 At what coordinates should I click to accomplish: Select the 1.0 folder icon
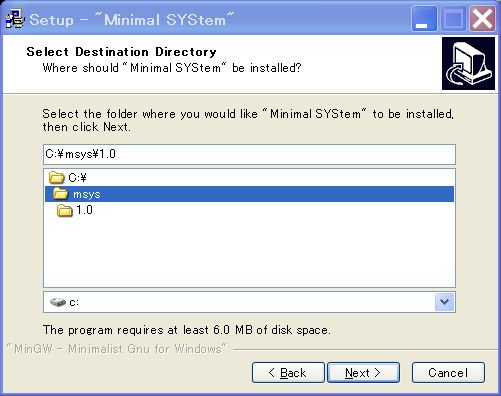tap(65, 210)
